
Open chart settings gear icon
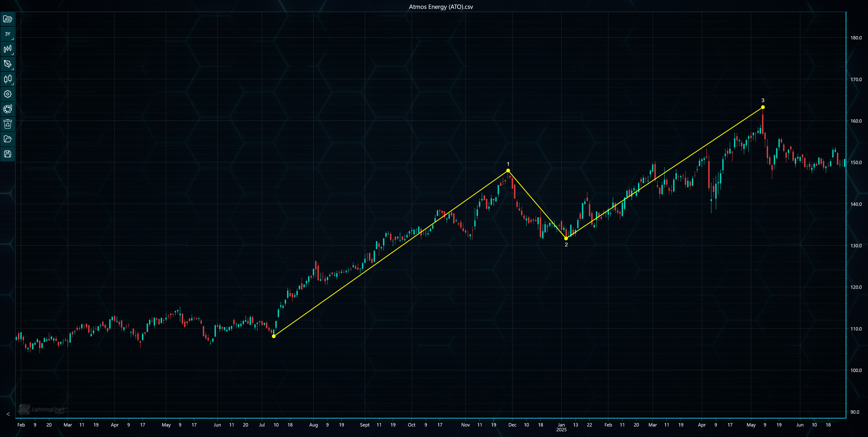pos(8,94)
